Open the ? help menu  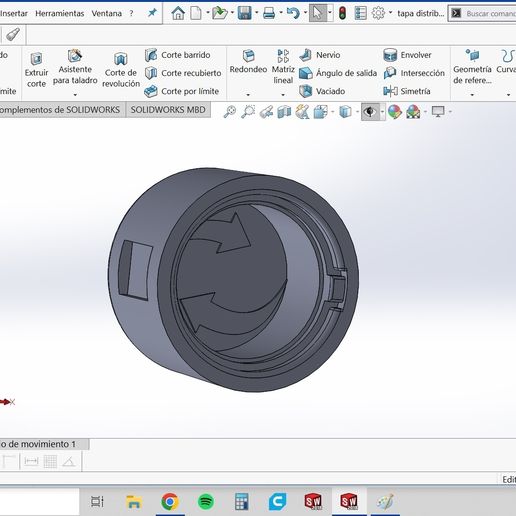pyautogui.click(x=131, y=13)
